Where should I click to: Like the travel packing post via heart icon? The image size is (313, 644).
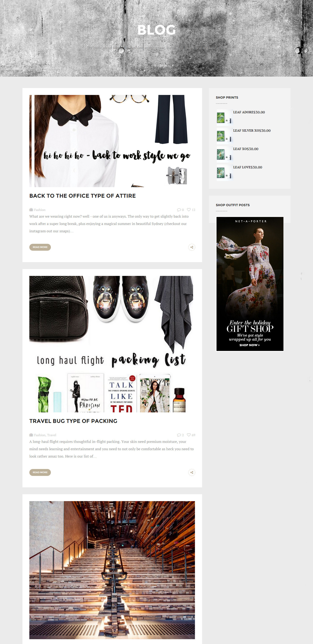coord(189,435)
